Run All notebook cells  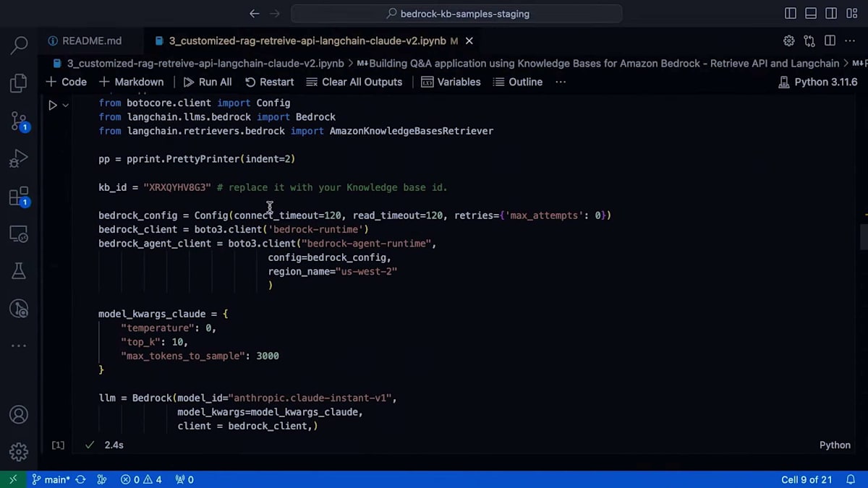208,82
